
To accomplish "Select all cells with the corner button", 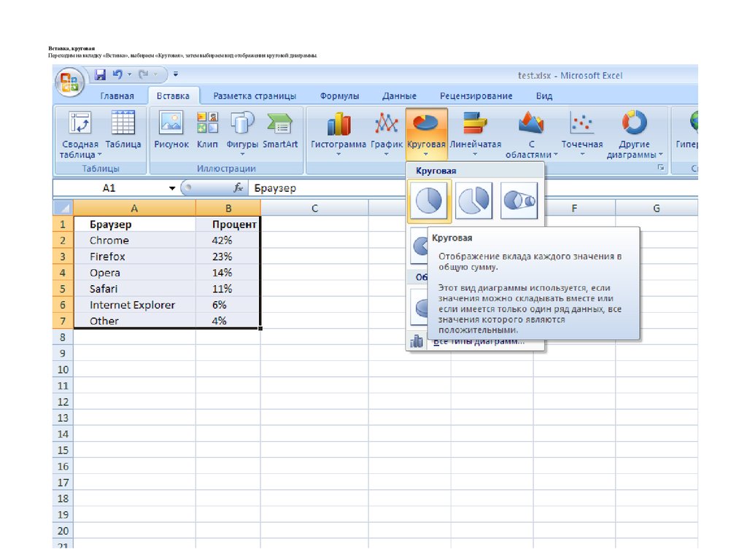I will [63, 208].
